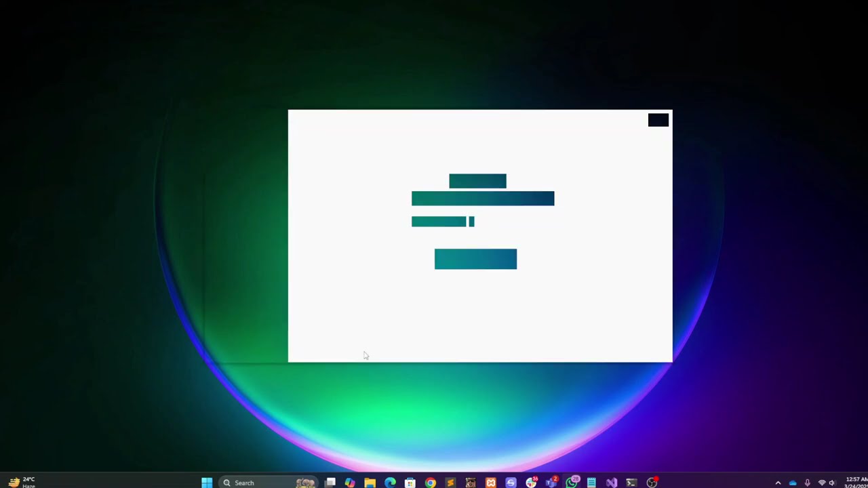Open the volume control in tray
The width and height of the screenshot is (868, 488).
832,483
